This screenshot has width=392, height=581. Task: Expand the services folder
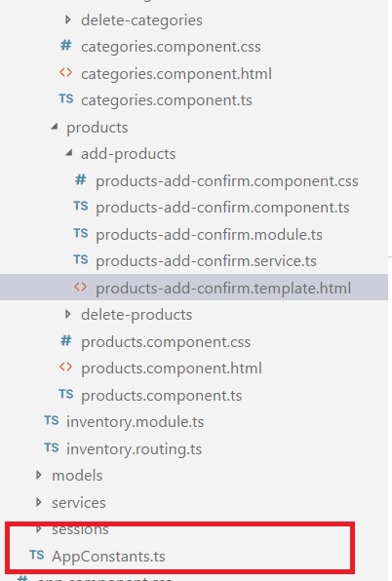(x=39, y=502)
